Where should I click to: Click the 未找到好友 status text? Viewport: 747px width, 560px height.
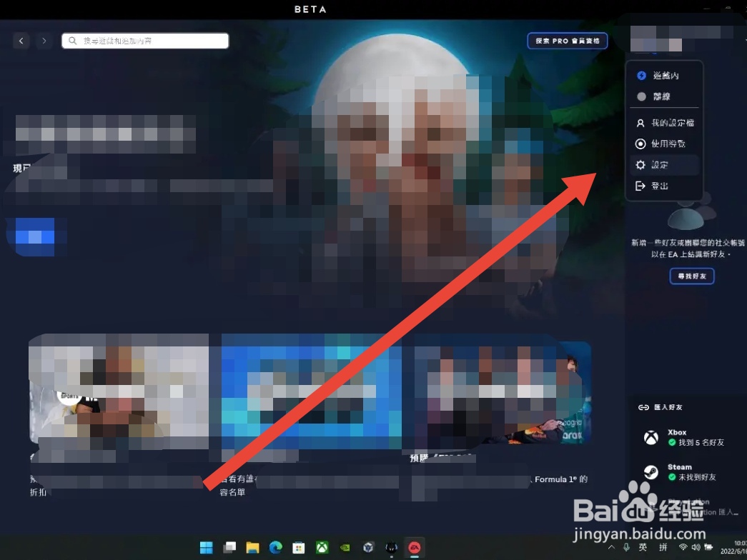coord(698,477)
